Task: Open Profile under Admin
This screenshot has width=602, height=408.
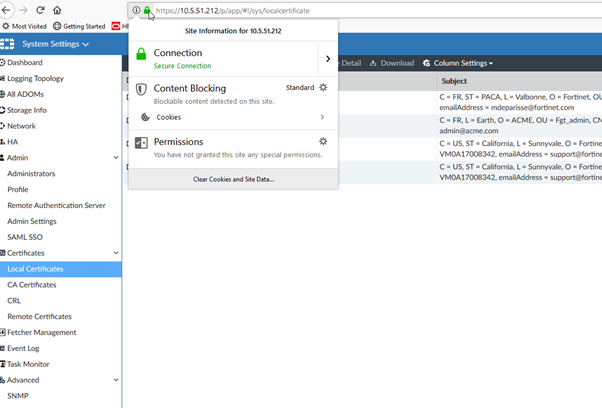Action: pos(18,189)
